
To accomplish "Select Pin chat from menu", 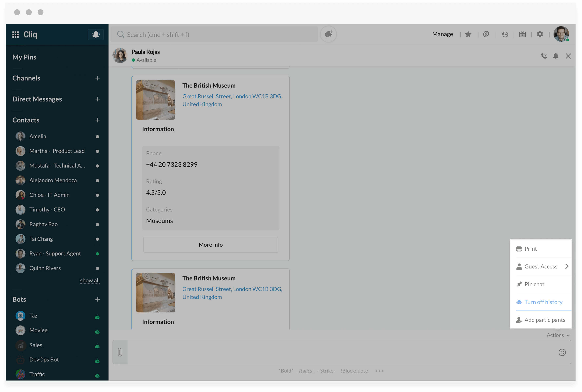I will pos(534,284).
